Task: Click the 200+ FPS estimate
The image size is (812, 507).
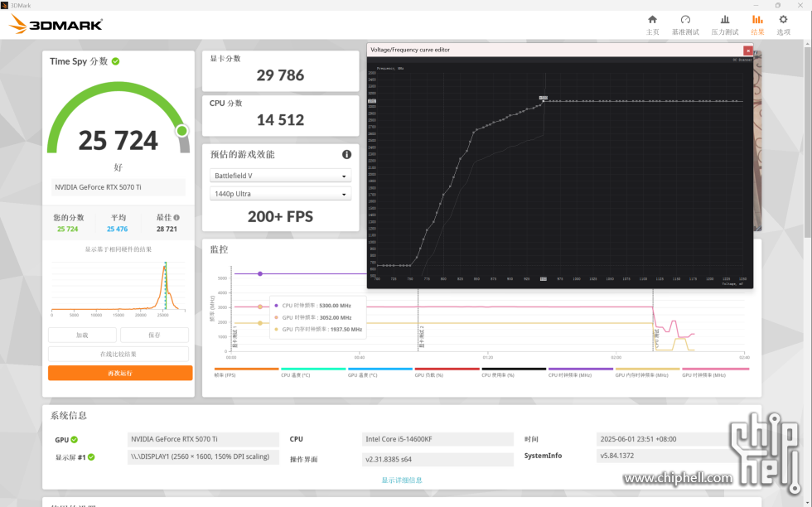Action: 280,216
